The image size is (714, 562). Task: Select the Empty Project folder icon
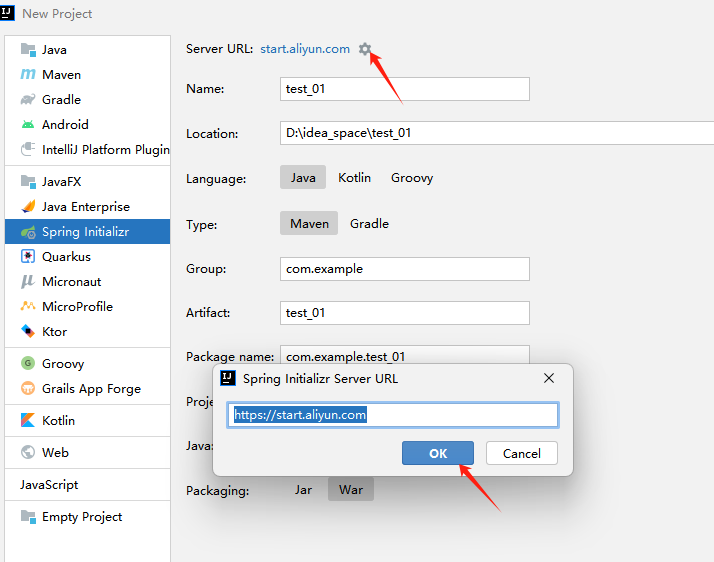click(x=28, y=516)
